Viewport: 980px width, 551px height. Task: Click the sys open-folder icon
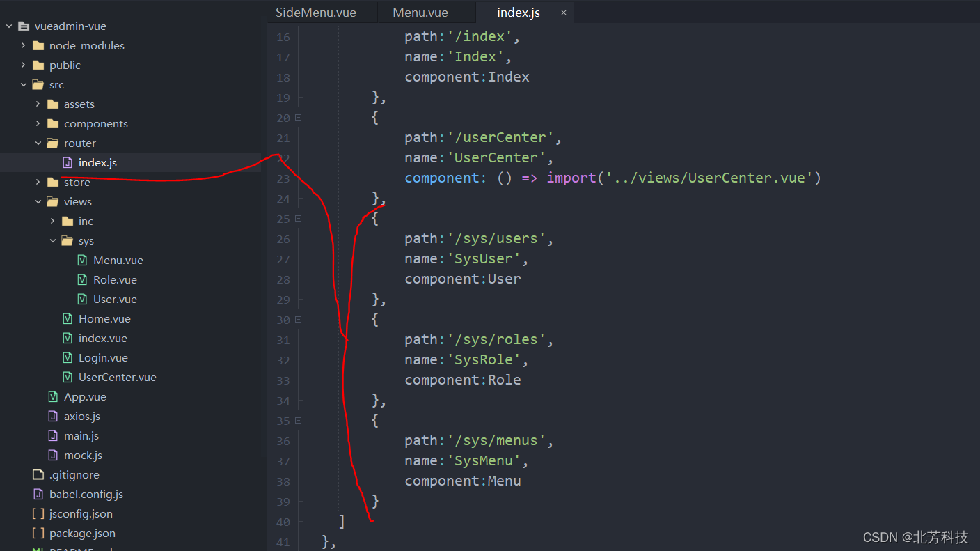[x=67, y=241]
